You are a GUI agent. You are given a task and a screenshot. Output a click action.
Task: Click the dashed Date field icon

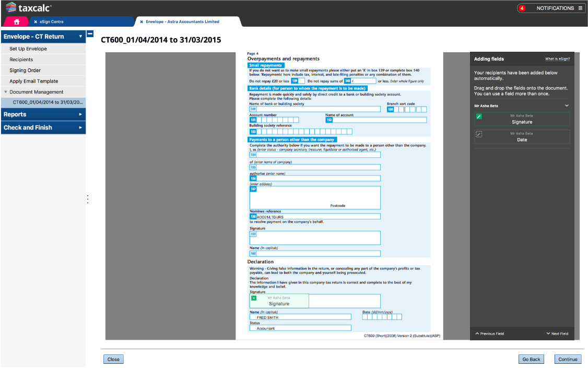point(479,134)
